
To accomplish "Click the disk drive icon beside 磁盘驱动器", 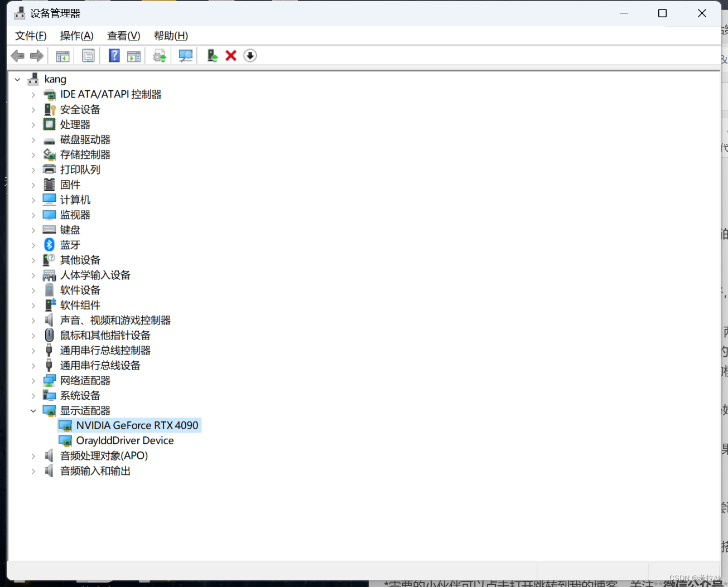I will 49,140.
